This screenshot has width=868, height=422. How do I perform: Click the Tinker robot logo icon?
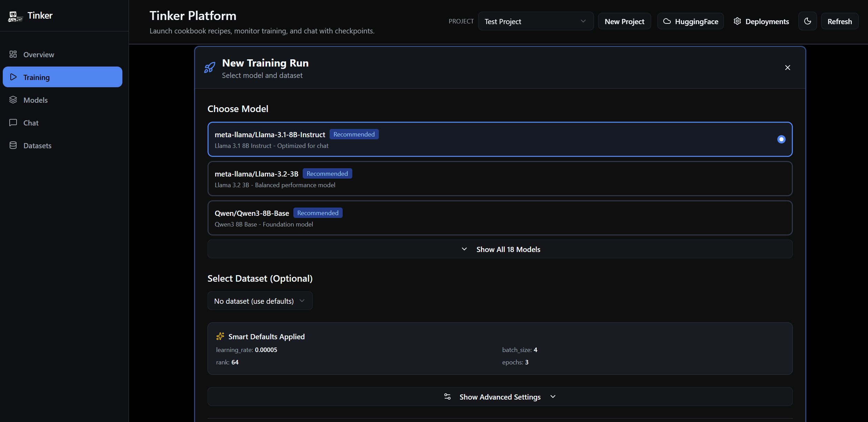pyautogui.click(x=15, y=16)
